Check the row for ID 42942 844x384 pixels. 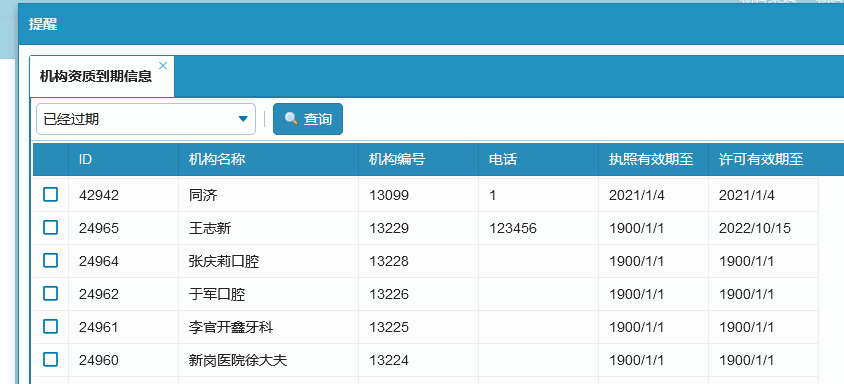coord(51,194)
